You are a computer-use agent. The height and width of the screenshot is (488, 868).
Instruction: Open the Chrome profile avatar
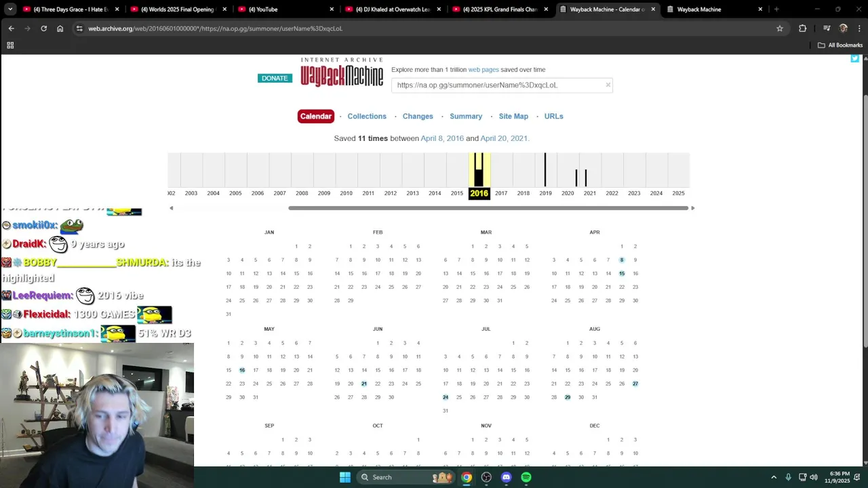[844, 28]
